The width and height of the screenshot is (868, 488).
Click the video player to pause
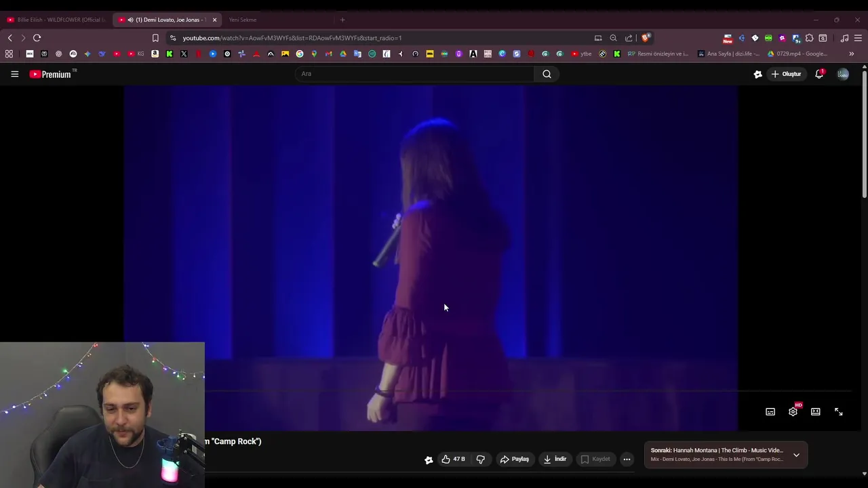tap(431, 258)
